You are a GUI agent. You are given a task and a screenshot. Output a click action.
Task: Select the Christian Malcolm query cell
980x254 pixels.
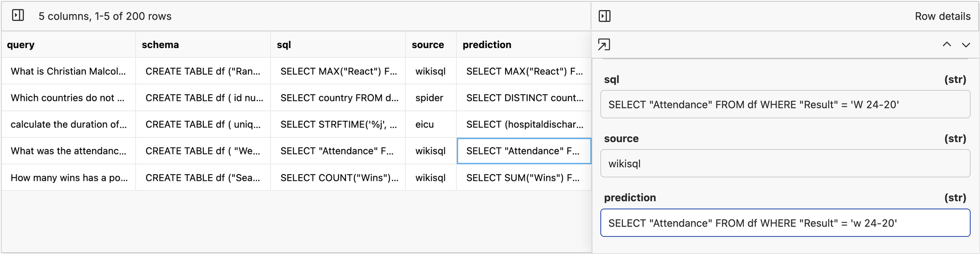pyautogui.click(x=68, y=71)
